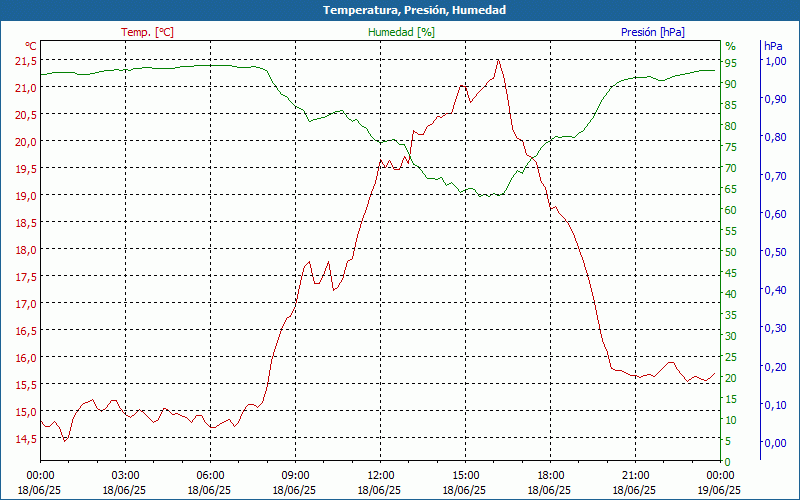Click the '25' humidity axis value
This screenshot has height=500, width=800.
point(731,357)
